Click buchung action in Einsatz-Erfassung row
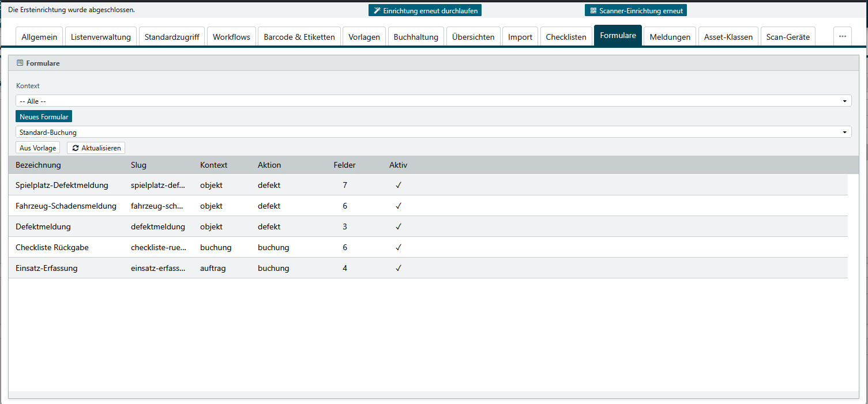 [x=273, y=268]
